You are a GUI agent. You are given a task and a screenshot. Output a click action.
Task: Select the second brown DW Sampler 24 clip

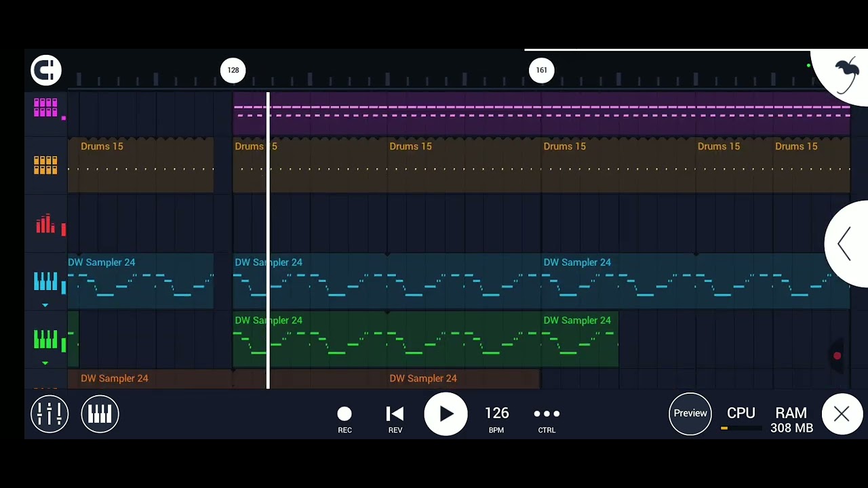click(x=464, y=380)
